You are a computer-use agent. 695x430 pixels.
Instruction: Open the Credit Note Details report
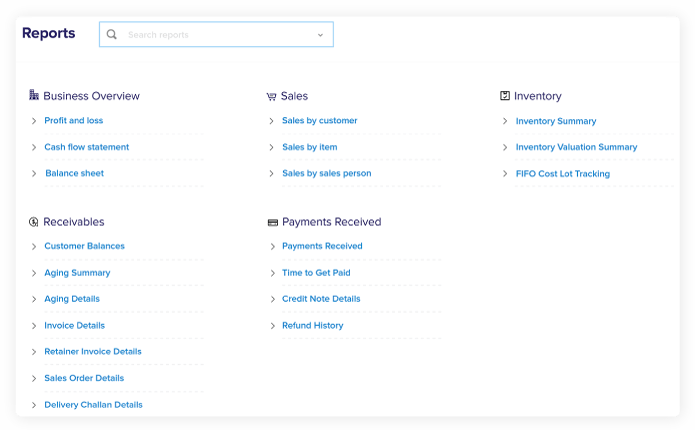pyautogui.click(x=321, y=299)
